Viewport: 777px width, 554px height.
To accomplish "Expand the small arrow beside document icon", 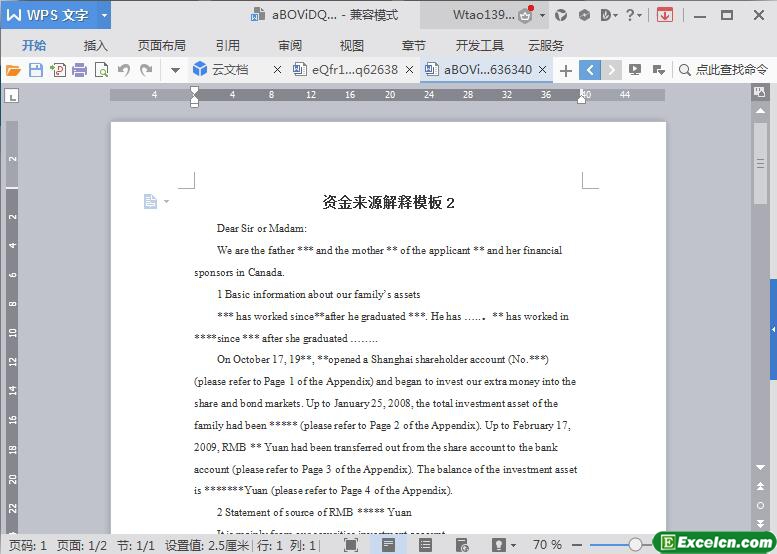I will pyautogui.click(x=166, y=201).
